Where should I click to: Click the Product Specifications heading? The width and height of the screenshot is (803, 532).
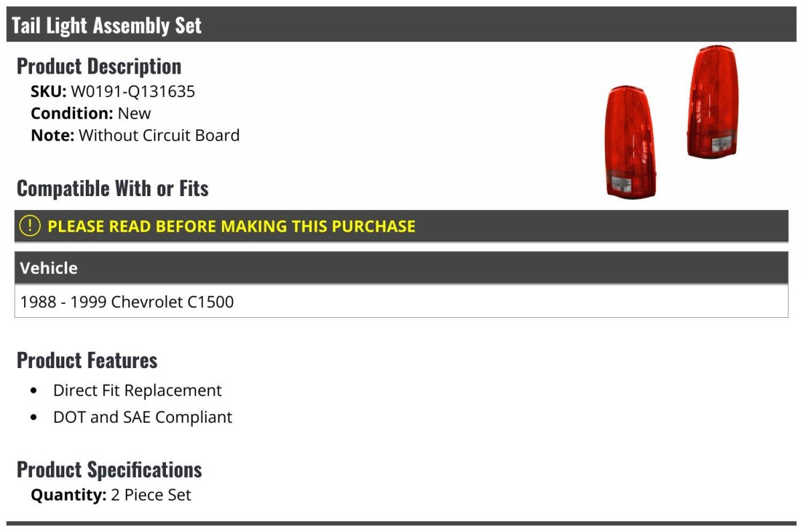109,470
